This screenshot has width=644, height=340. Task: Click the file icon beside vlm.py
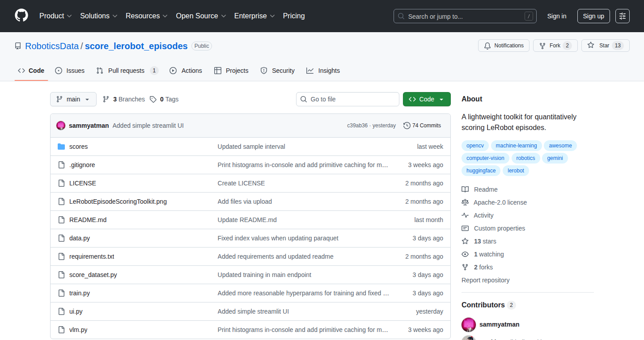tap(61, 330)
